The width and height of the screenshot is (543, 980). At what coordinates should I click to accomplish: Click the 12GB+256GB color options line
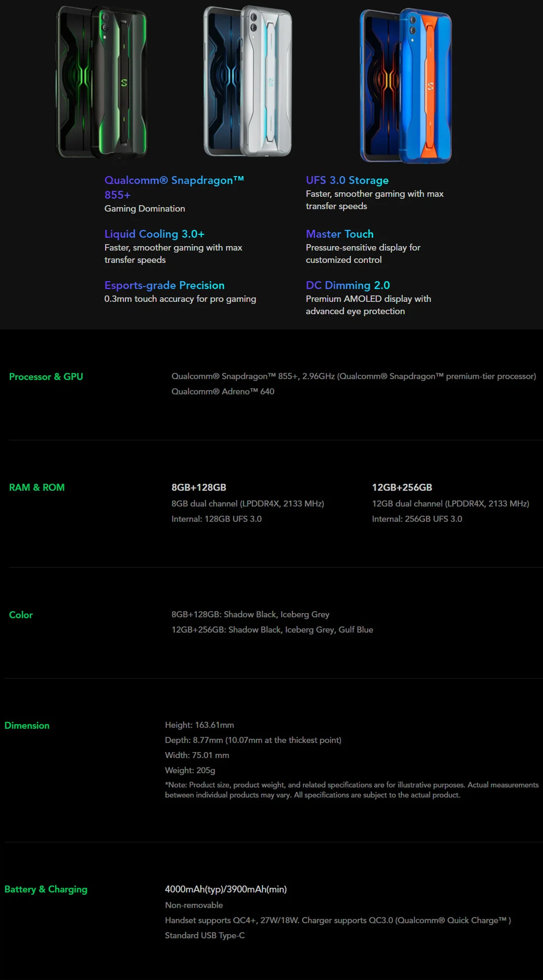(272, 630)
